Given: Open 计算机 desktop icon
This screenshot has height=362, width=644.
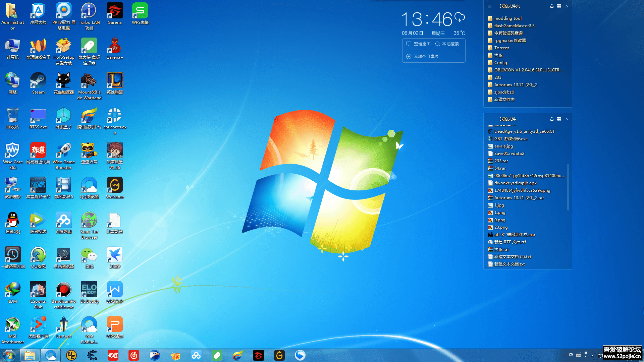Looking at the screenshot, I should (13, 49).
